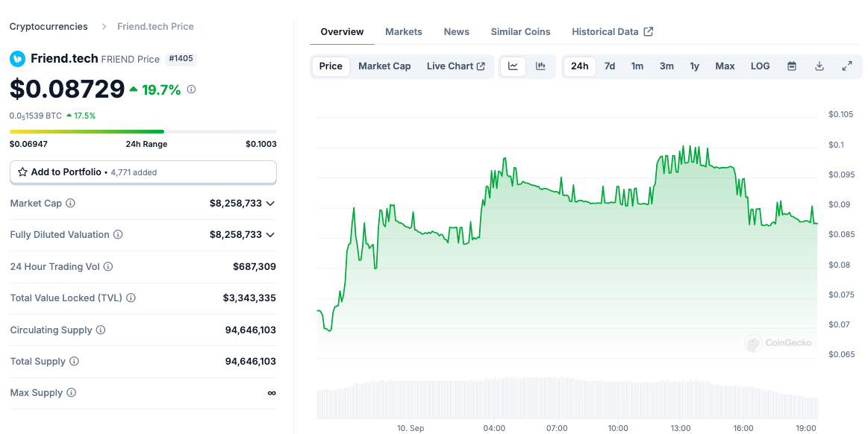Switch to the Overview tab
868x434 pixels.
(342, 31)
